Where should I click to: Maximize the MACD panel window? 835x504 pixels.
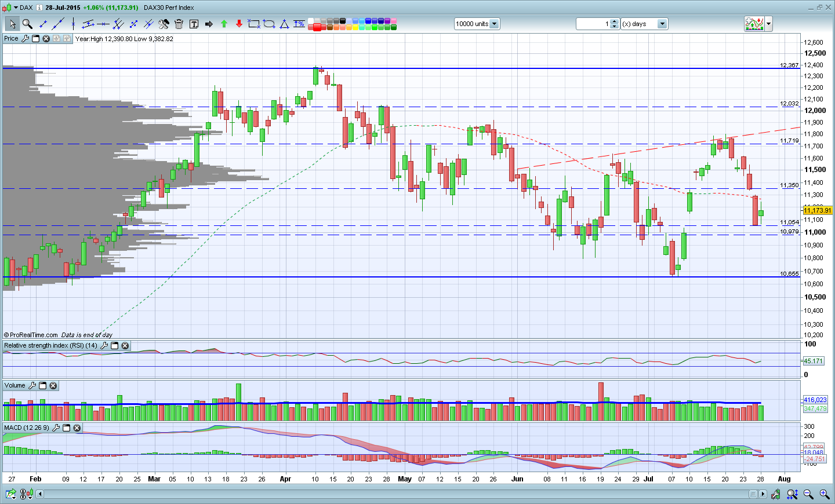[x=66, y=428]
